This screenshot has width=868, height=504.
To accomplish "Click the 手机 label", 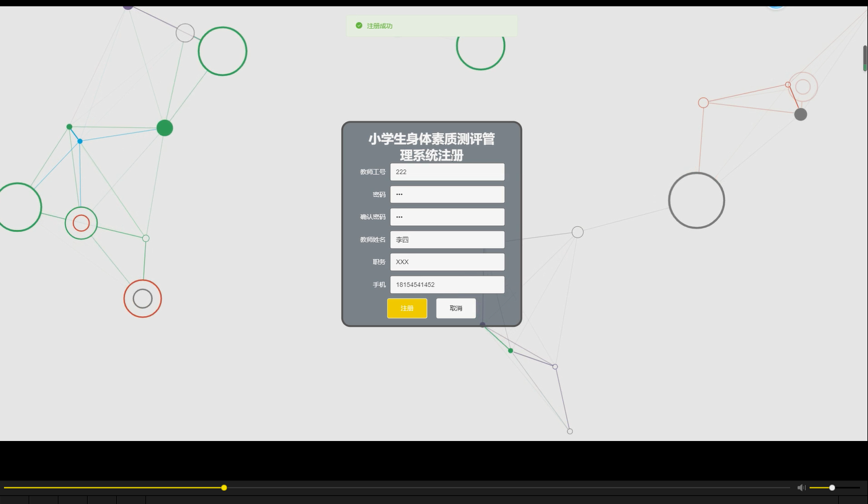I will [379, 285].
